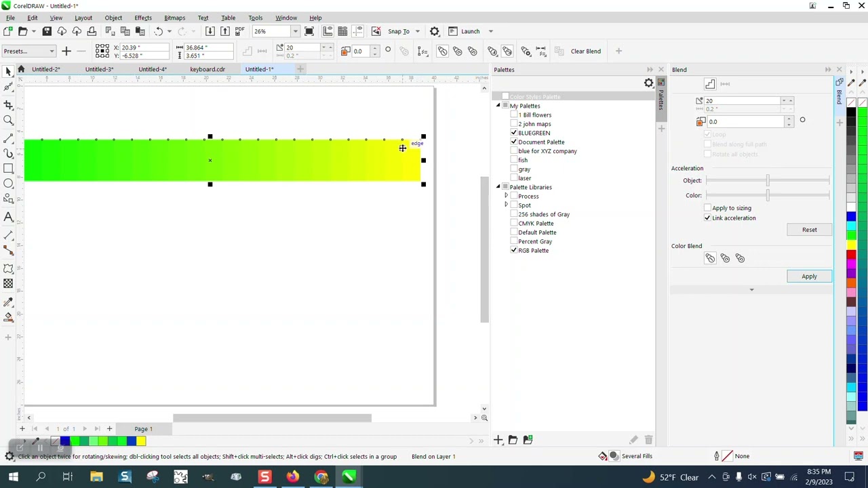The width and height of the screenshot is (868, 488).
Task: Collapse the My Palettes tree node
Action: click(498, 106)
